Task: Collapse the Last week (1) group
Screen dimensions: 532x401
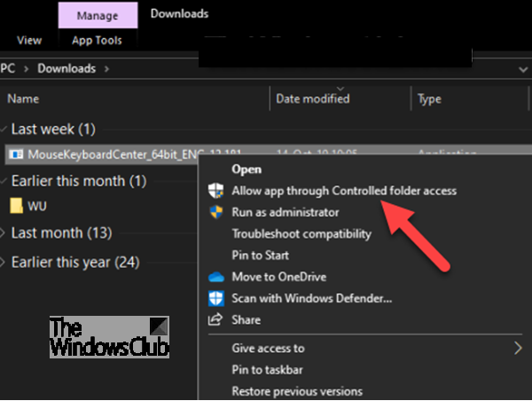Action: point(4,130)
